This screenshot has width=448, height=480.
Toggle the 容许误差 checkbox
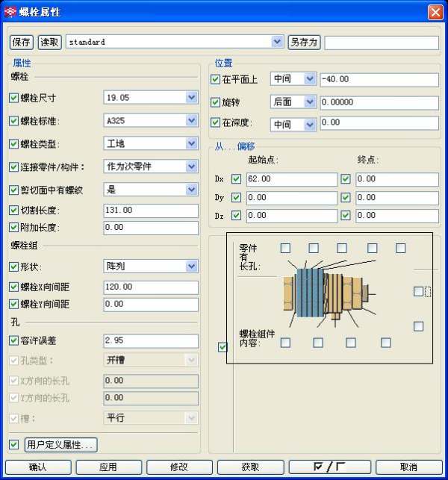13,340
